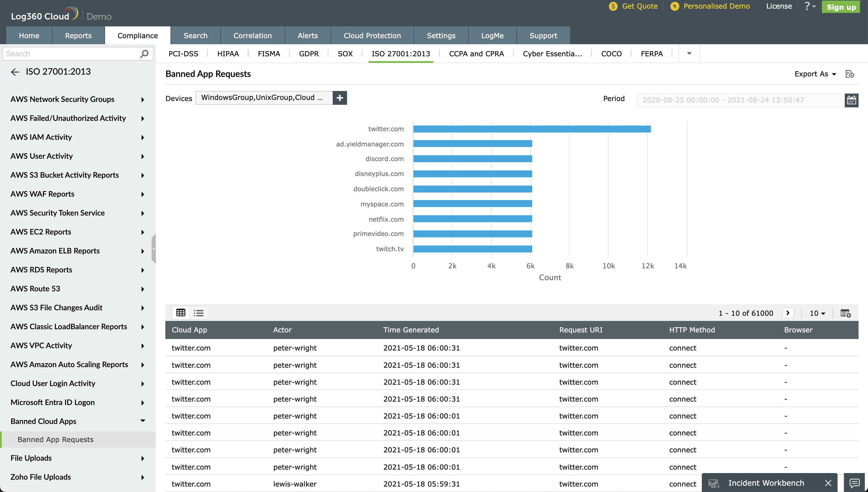Select the HIPAA compliance tab
868x492 pixels.
point(228,54)
